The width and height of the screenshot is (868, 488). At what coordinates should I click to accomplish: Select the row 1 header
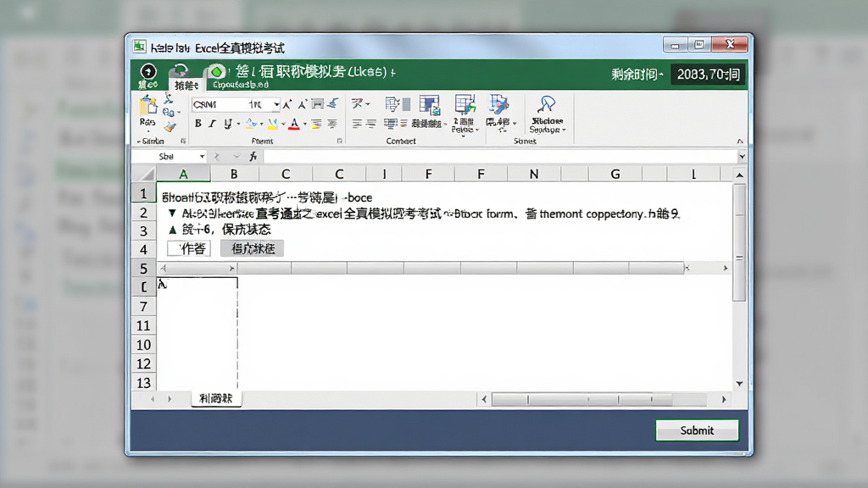point(143,194)
